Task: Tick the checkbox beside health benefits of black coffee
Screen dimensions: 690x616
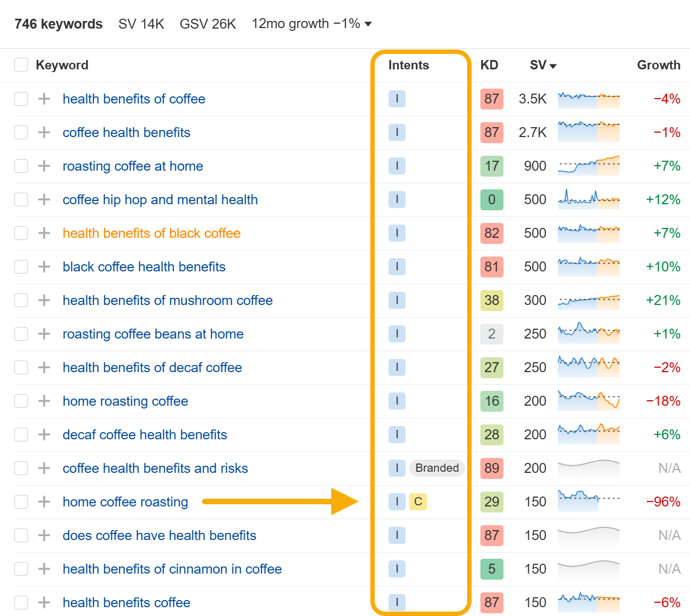Action: click(21, 233)
